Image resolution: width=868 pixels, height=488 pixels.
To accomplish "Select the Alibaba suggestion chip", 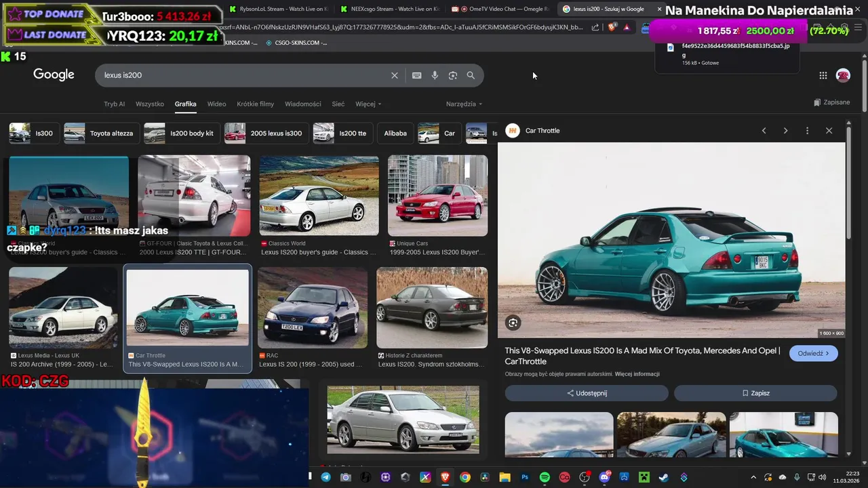I will coord(395,134).
